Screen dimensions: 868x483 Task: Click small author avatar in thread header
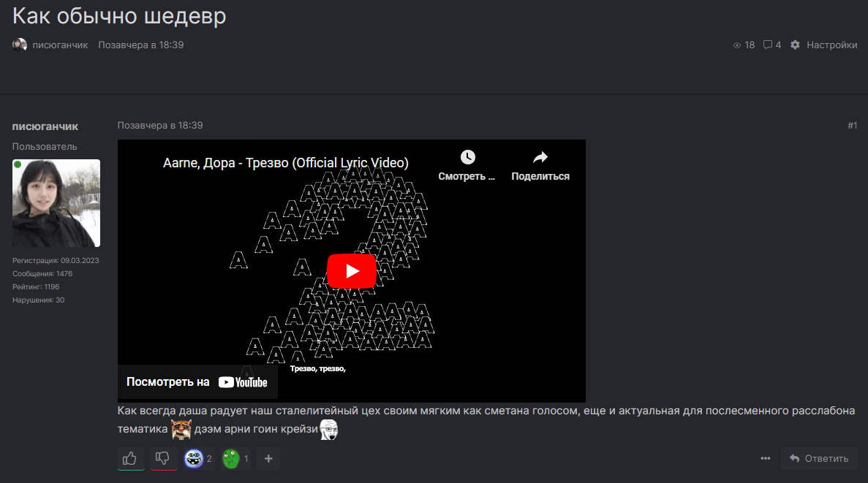[x=19, y=45]
